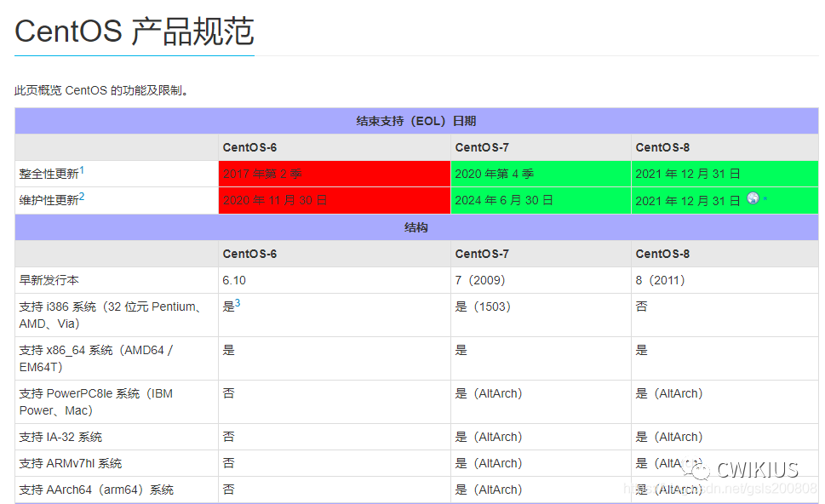The height and width of the screenshot is (504, 825).
Task: Open footnote link 1 next to 整全性更新
Action: [x=83, y=169]
